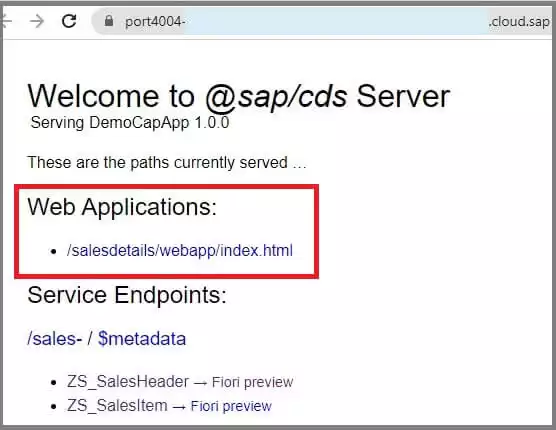Screen dimensions: 556x430
Task: Click the browser back arrow
Action: pos(6,21)
